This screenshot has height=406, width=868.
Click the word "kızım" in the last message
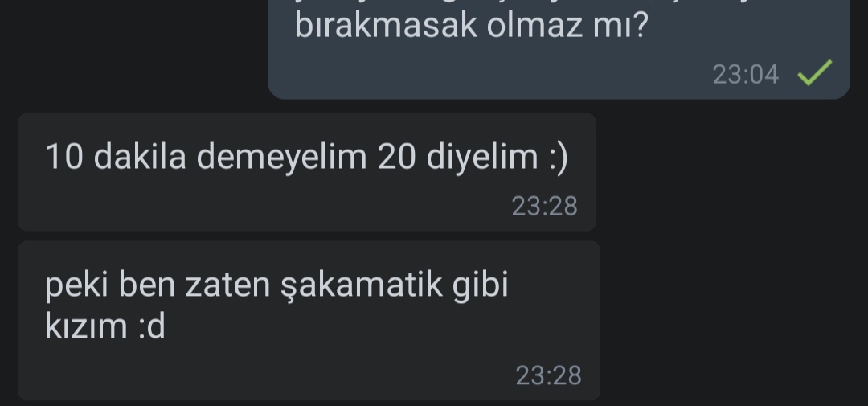(x=86, y=326)
